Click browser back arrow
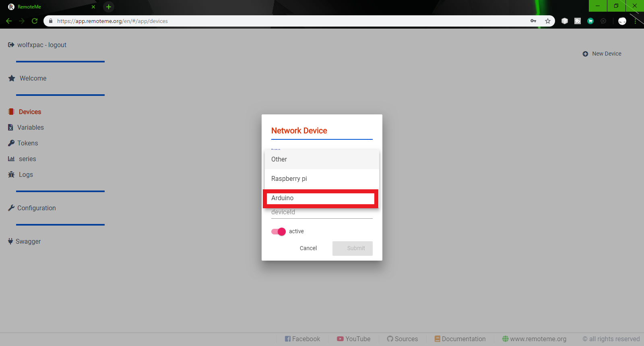The width and height of the screenshot is (644, 346). [x=9, y=21]
